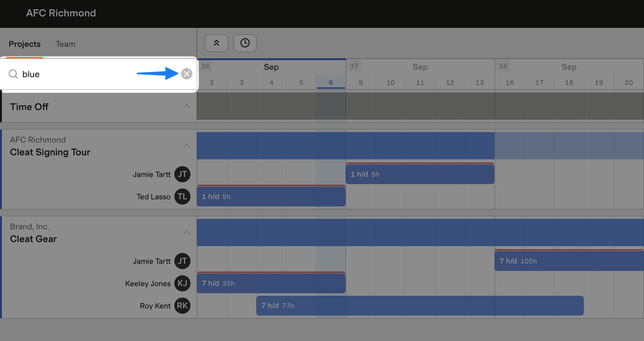Open the clock time view button
The image size is (644, 341).
[x=245, y=43]
